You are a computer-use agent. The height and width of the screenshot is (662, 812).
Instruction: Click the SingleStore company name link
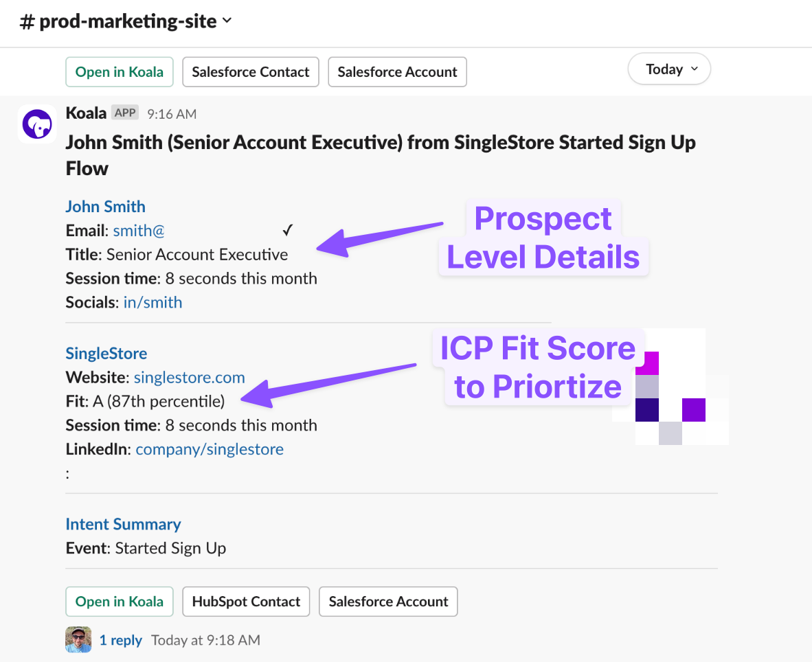click(106, 354)
